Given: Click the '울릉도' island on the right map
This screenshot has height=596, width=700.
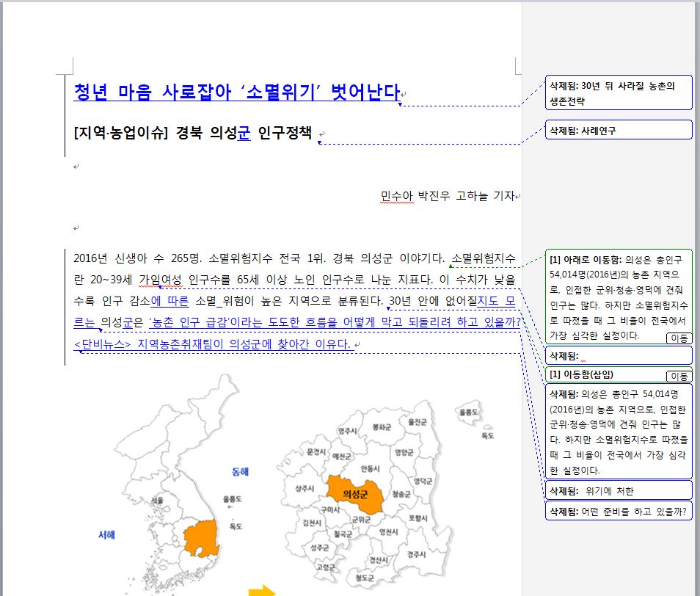Looking at the screenshot, I should (x=468, y=415).
